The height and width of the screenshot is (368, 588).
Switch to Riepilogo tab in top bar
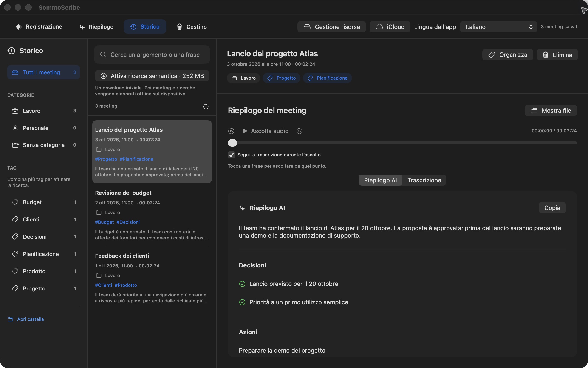(96, 26)
